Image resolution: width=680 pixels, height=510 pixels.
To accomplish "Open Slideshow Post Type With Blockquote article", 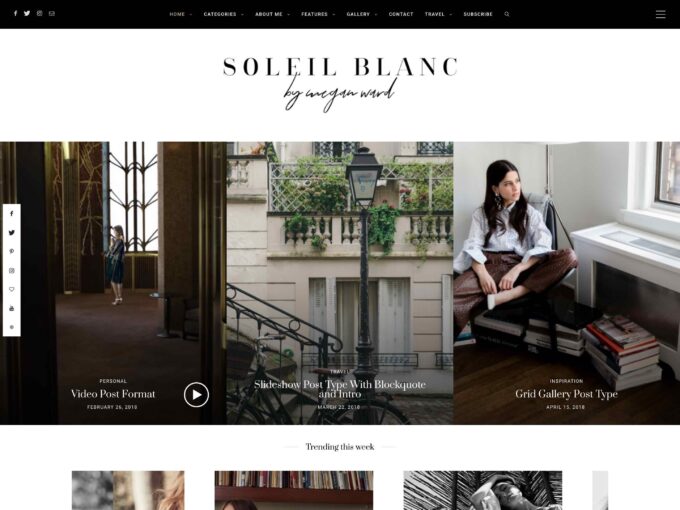I will click(x=340, y=389).
